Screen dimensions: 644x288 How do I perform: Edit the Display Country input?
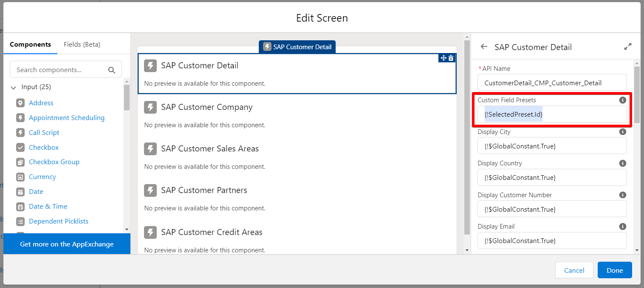click(x=552, y=177)
